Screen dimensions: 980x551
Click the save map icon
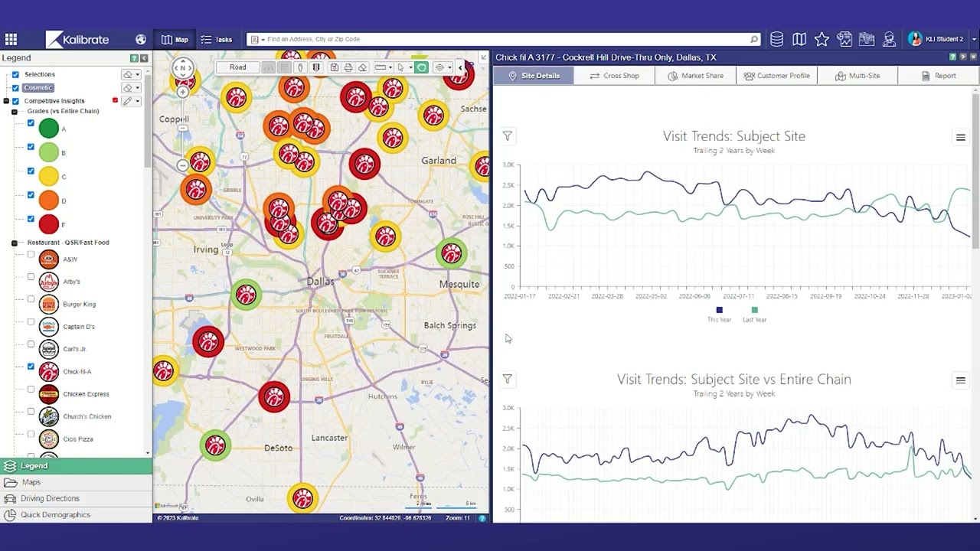[x=335, y=67]
